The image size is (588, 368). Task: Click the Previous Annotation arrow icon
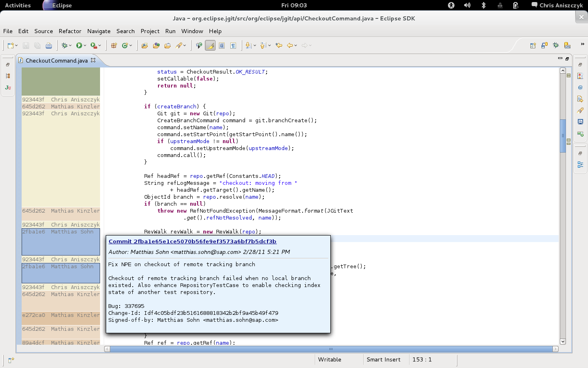click(x=263, y=45)
